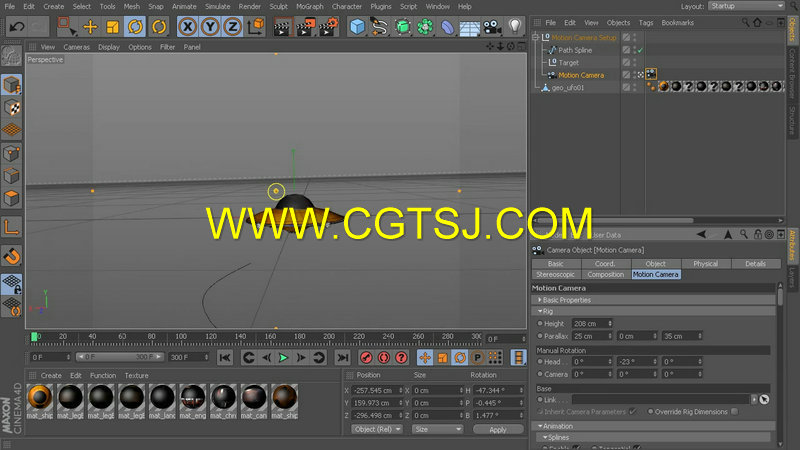Switch to Points mode

click(x=11, y=153)
